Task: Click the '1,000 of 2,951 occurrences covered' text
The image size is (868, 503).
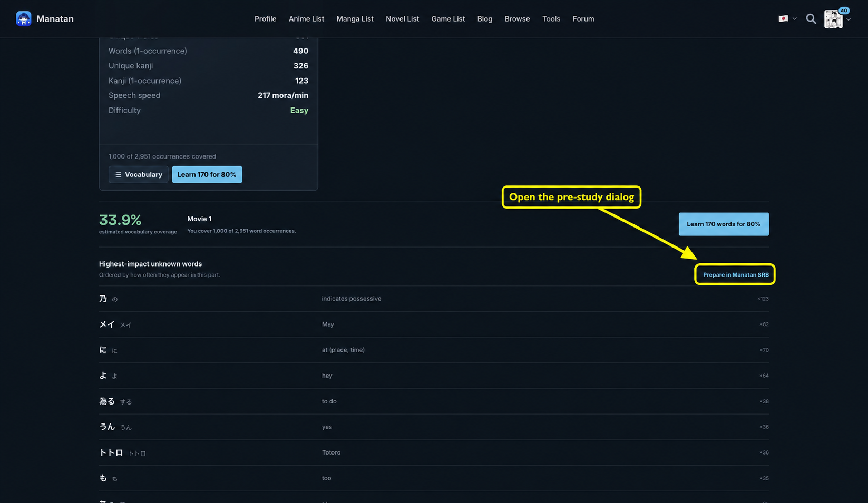Action: pos(162,156)
